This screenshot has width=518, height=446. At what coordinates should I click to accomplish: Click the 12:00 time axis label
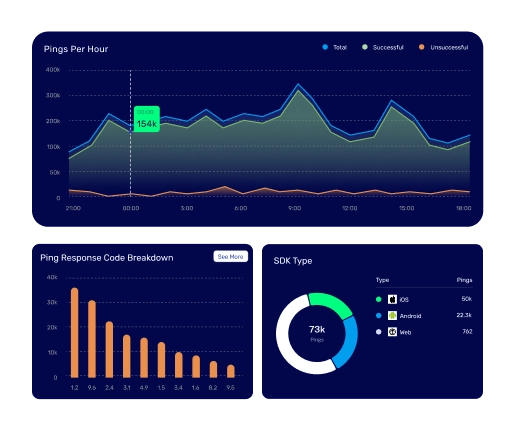[x=350, y=208]
